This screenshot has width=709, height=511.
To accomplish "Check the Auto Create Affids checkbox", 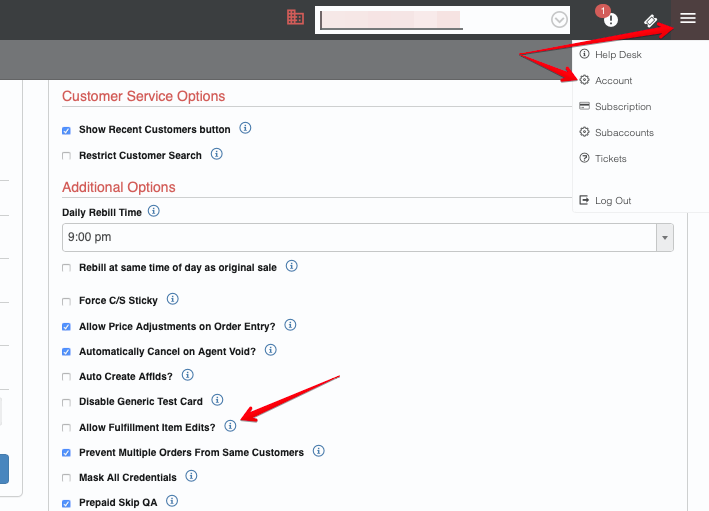I will coord(67,377).
